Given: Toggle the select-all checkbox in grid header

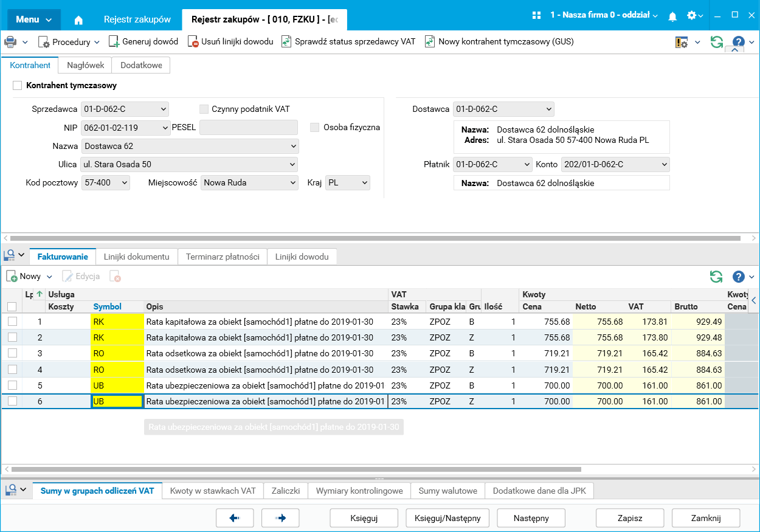Looking at the screenshot, I should click(12, 307).
